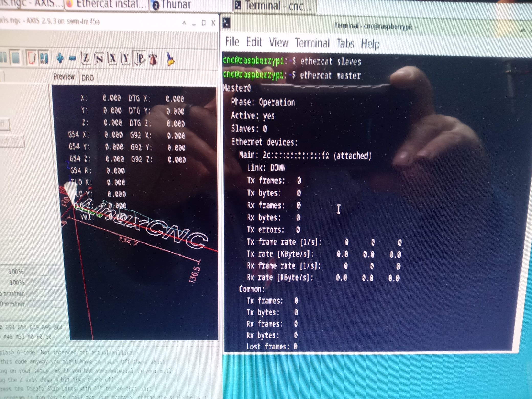The width and height of the screenshot is (532, 399).
Task: Adjust the second 100% override slider
Action: pyautogui.click(x=43, y=283)
